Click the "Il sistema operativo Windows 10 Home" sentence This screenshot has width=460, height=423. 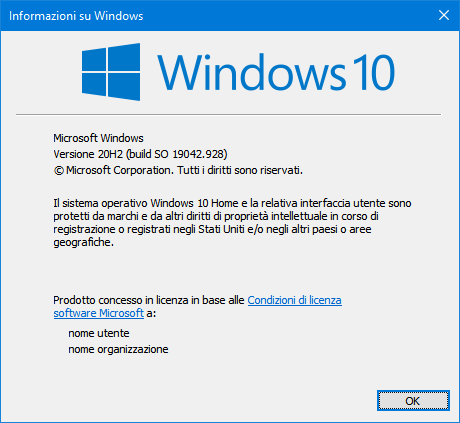pos(146,203)
